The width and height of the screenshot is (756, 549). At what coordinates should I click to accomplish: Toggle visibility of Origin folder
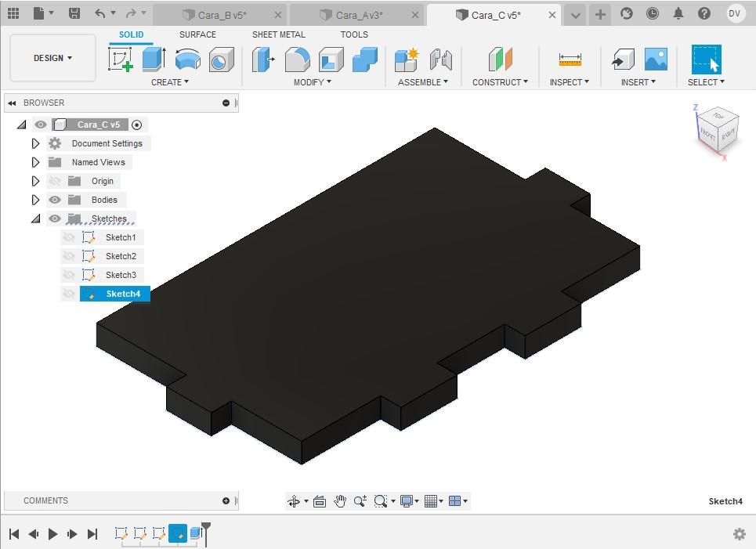pyautogui.click(x=55, y=181)
